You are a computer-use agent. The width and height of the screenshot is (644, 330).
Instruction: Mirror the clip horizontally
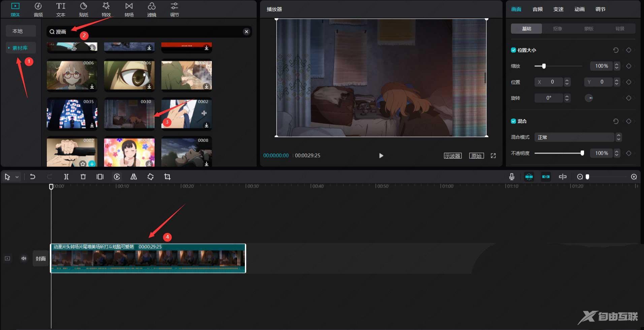point(134,177)
